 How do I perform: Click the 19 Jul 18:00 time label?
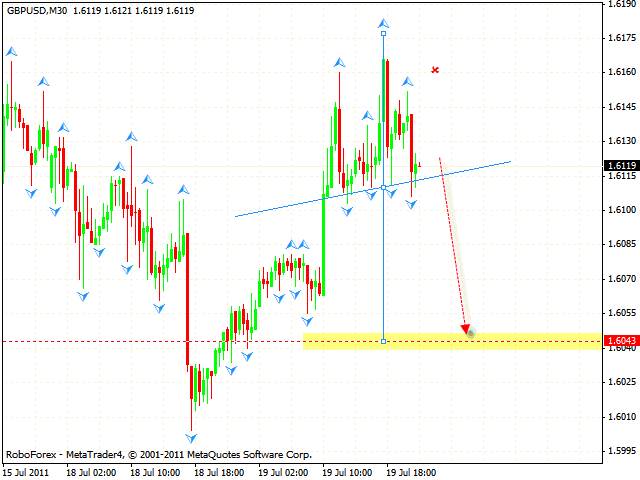[x=411, y=473]
